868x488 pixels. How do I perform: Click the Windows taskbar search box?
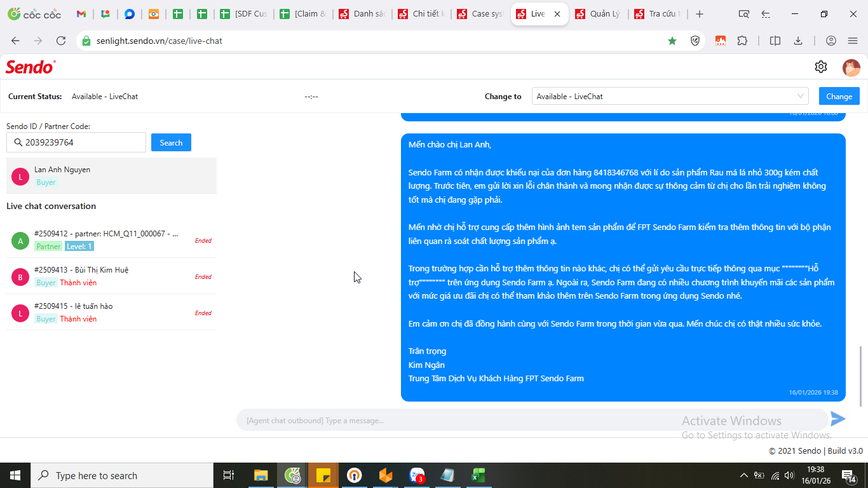(122, 475)
